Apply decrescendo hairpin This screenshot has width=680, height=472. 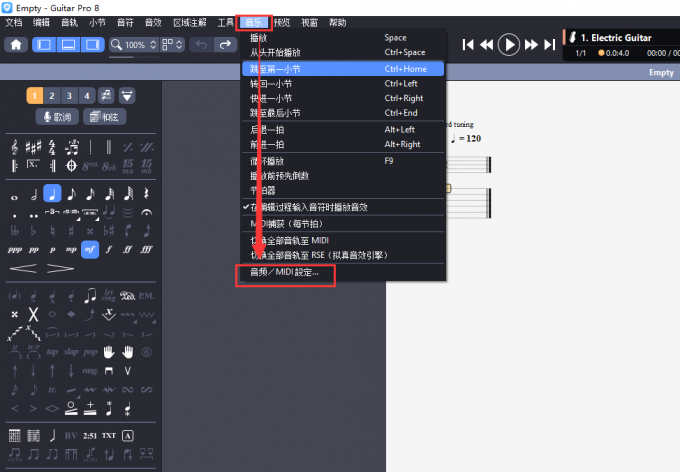click(x=61, y=269)
